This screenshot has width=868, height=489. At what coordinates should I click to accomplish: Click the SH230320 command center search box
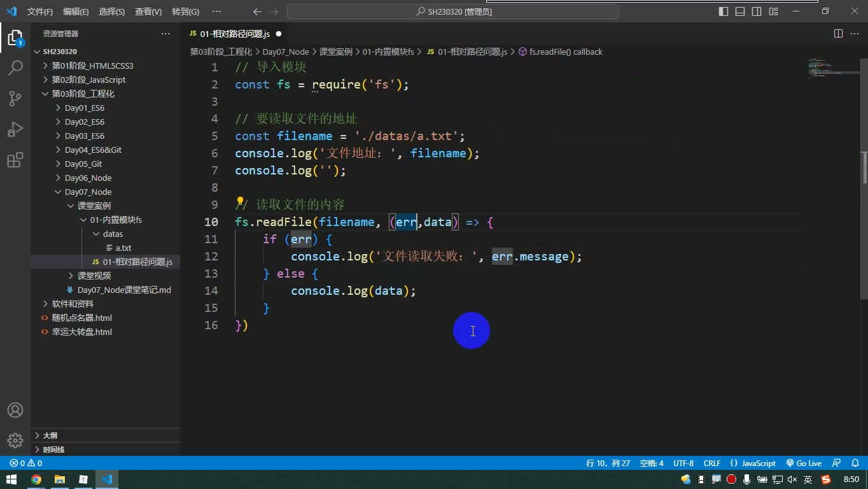pyautogui.click(x=453, y=11)
